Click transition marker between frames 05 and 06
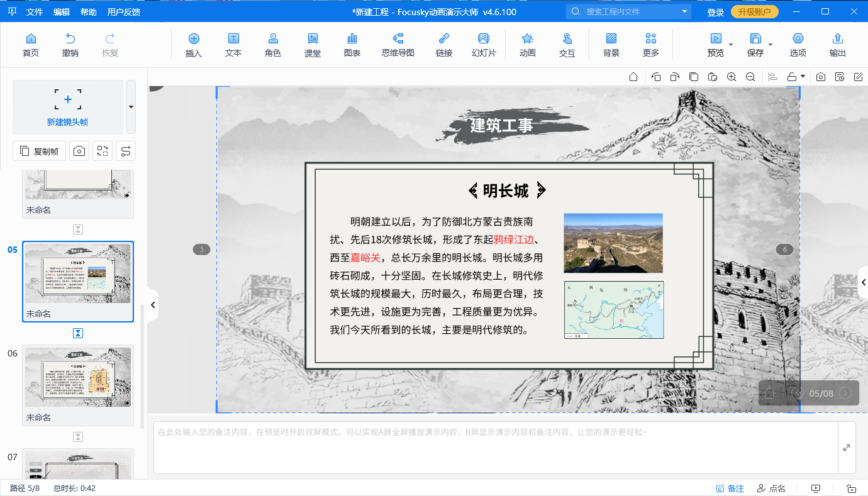 click(78, 333)
